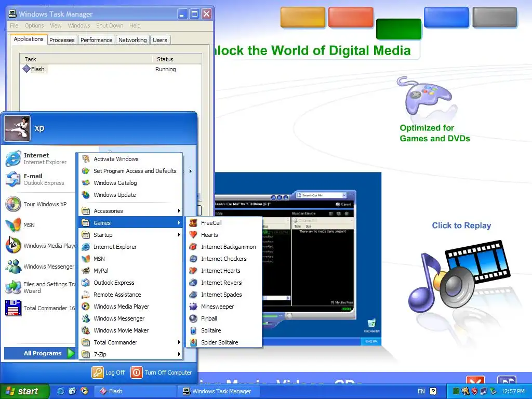
Task: Click the gray tour color button
Action: click(495, 17)
